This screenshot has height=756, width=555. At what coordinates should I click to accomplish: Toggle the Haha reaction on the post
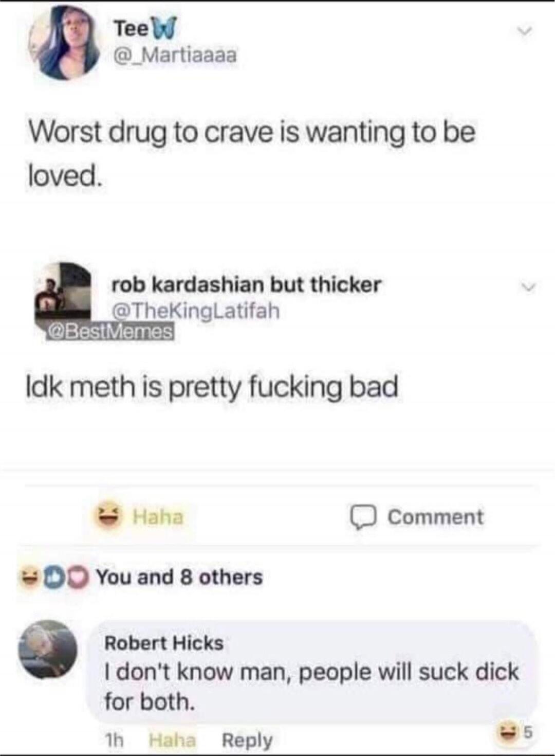click(x=138, y=516)
